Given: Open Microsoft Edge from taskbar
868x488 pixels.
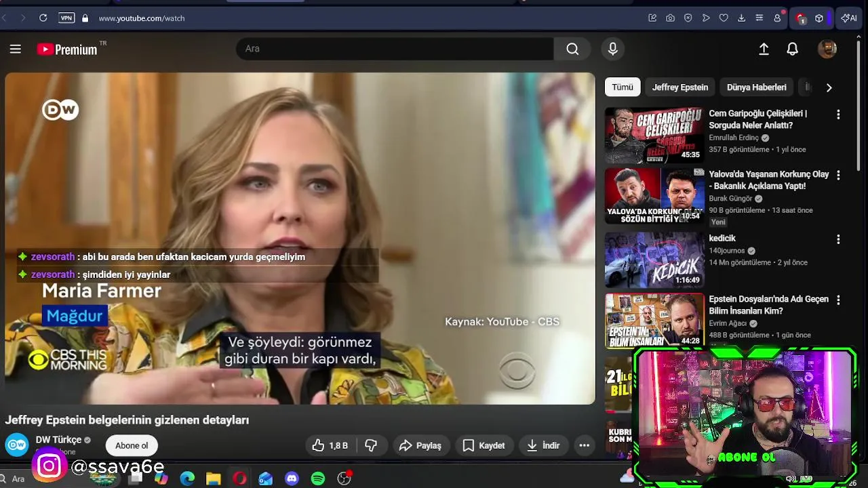Looking at the screenshot, I should pyautogui.click(x=187, y=479).
